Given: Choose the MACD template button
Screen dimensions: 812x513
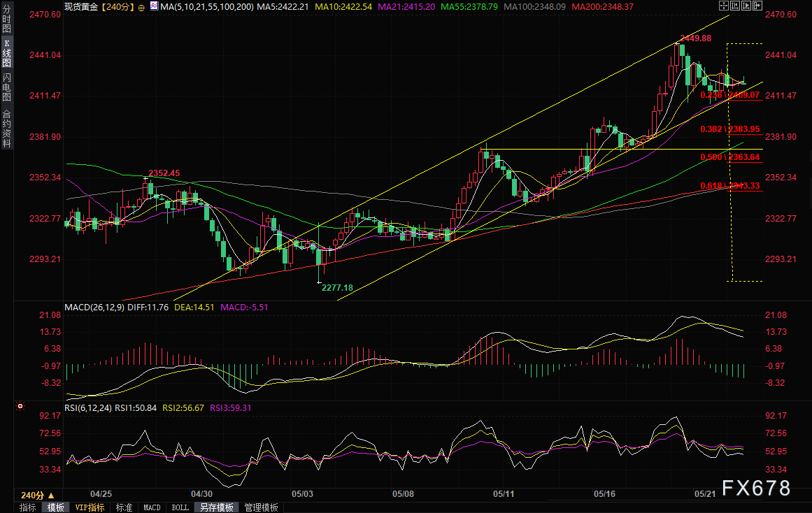Looking at the screenshot, I should point(152,507).
